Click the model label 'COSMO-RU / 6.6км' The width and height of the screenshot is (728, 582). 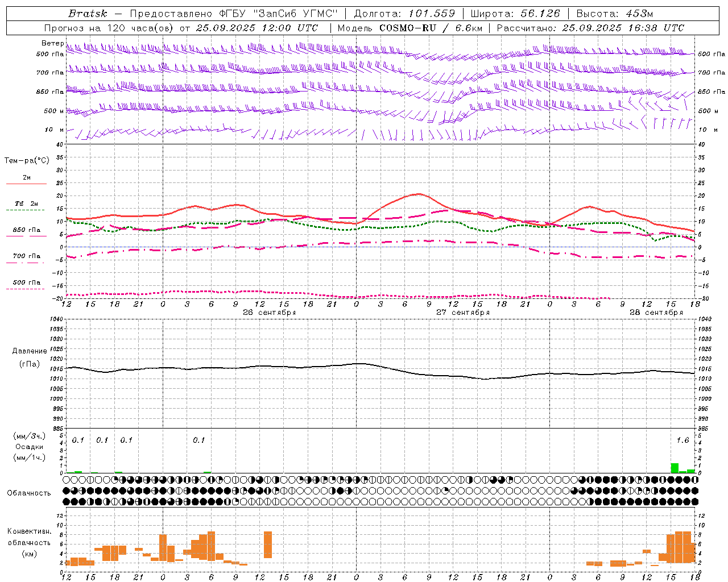pyautogui.click(x=431, y=28)
